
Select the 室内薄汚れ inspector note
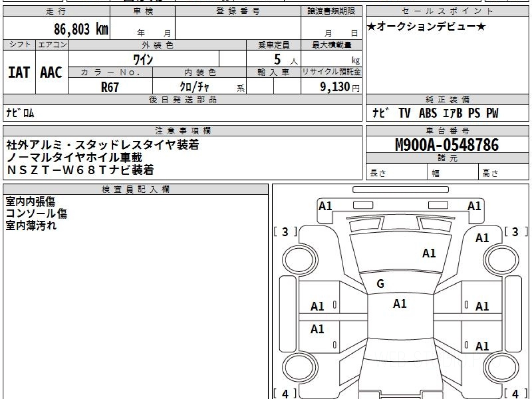click(x=31, y=226)
